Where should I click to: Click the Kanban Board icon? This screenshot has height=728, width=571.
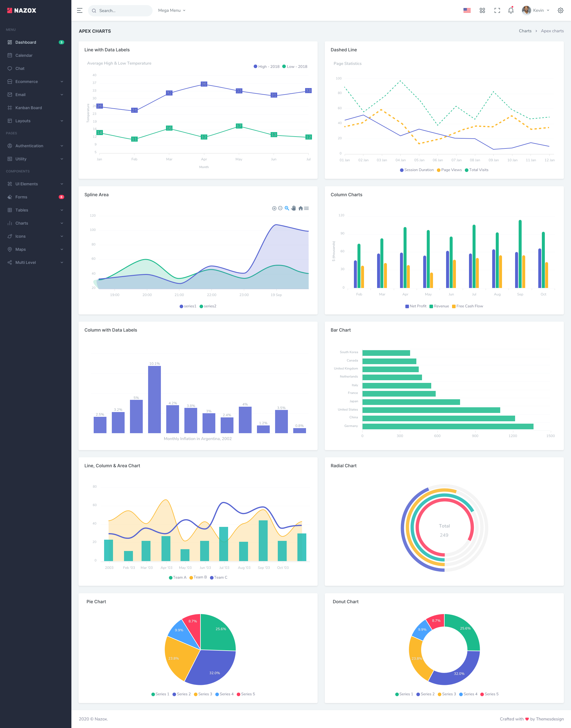10,108
